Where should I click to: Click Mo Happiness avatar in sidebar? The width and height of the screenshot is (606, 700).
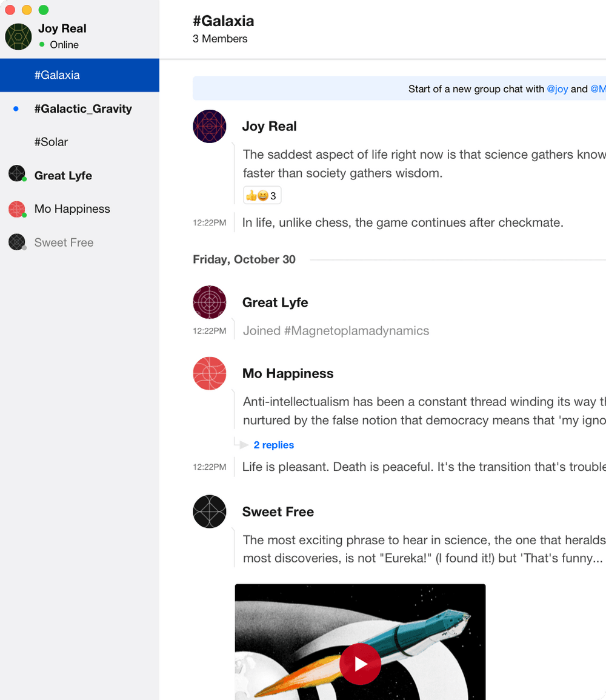pyautogui.click(x=17, y=209)
